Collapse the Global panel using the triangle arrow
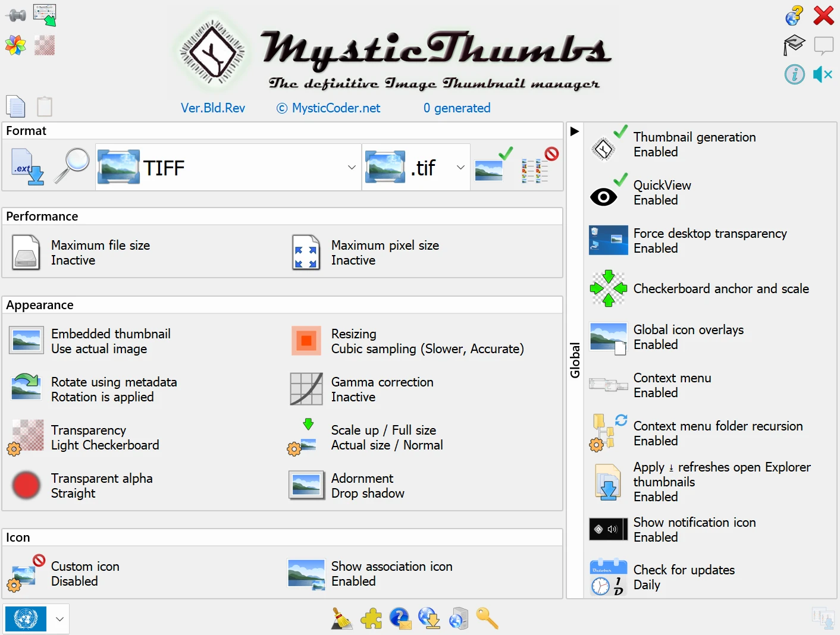Screen dimensions: 840x635 click(x=574, y=131)
